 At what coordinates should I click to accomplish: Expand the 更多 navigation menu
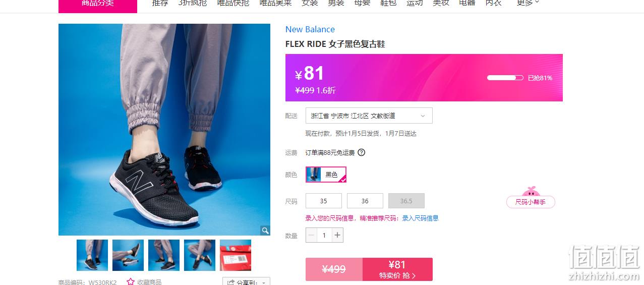pyautogui.click(x=528, y=3)
